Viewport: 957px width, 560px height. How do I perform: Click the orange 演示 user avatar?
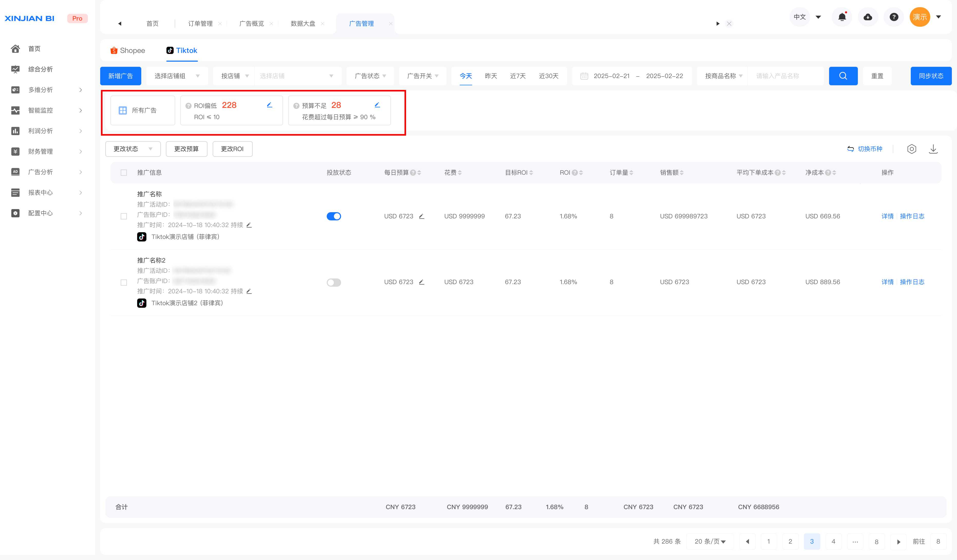[920, 17]
